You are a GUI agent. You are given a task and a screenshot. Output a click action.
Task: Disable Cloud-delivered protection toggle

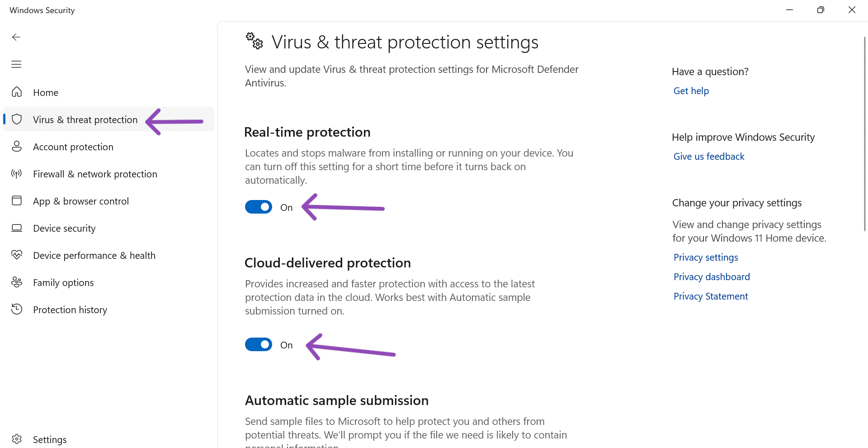259,345
